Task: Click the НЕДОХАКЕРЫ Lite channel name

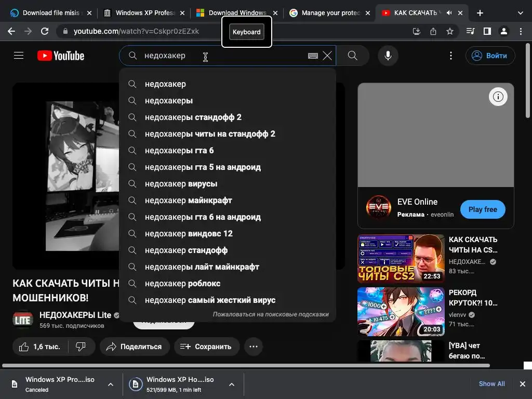Action: 75,315
